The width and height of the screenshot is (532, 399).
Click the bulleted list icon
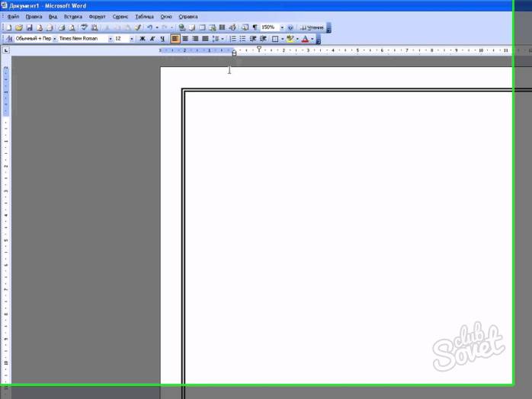point(243,39)
